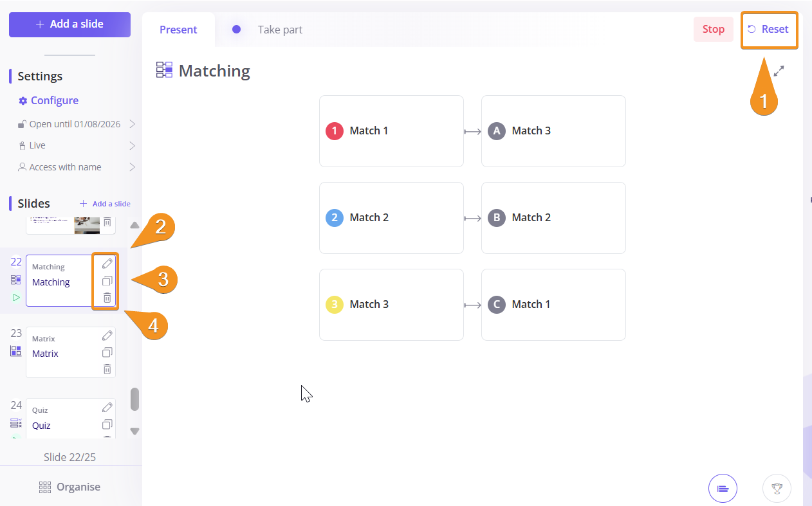
Task: Delete the Matrix slide with trash icon
Action: [107, 369]
